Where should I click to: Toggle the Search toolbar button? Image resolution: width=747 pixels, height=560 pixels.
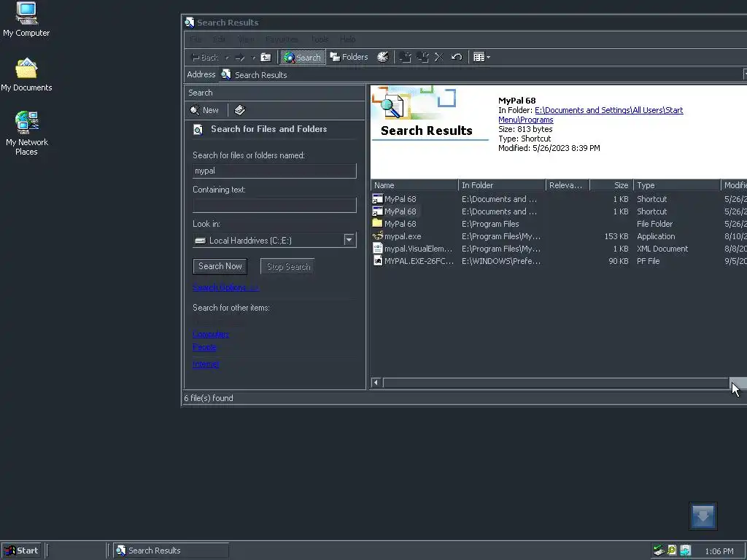pyautogui.click(x=303, y=57)
